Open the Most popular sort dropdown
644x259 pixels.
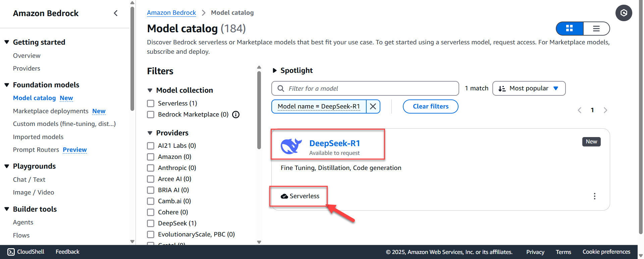pos(529,88)
